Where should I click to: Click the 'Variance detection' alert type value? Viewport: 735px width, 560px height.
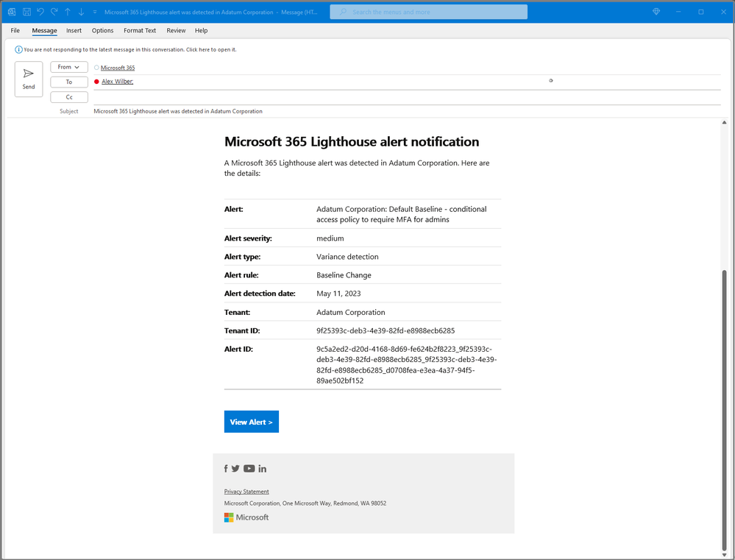pos(347,257)
